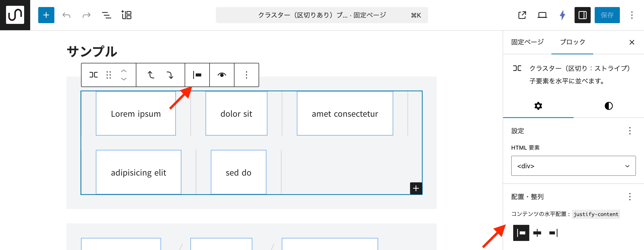Toggle the settings sidebar panel button
644x250 pixels.
coord(582,15)
